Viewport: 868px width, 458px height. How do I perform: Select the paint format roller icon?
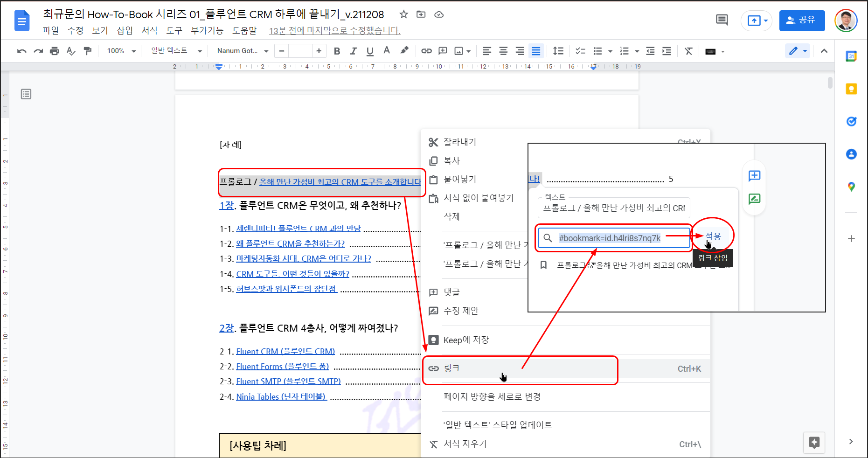point(88,51)
